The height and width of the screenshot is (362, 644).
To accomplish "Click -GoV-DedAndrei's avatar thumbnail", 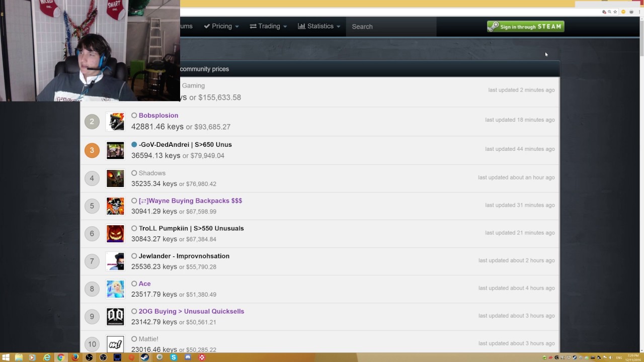I will click(115, 150).
